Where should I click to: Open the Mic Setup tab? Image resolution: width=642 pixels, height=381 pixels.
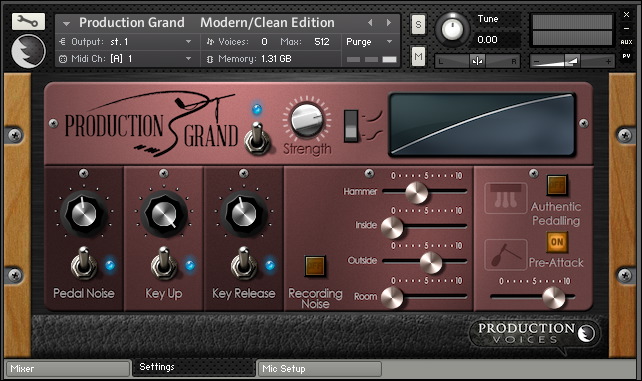(x=319, y=369)
